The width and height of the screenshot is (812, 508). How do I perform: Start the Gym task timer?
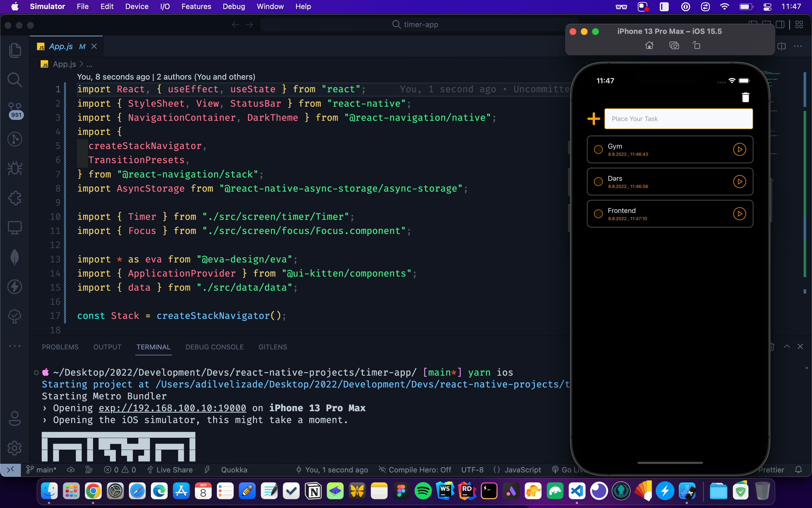(740, 150)
